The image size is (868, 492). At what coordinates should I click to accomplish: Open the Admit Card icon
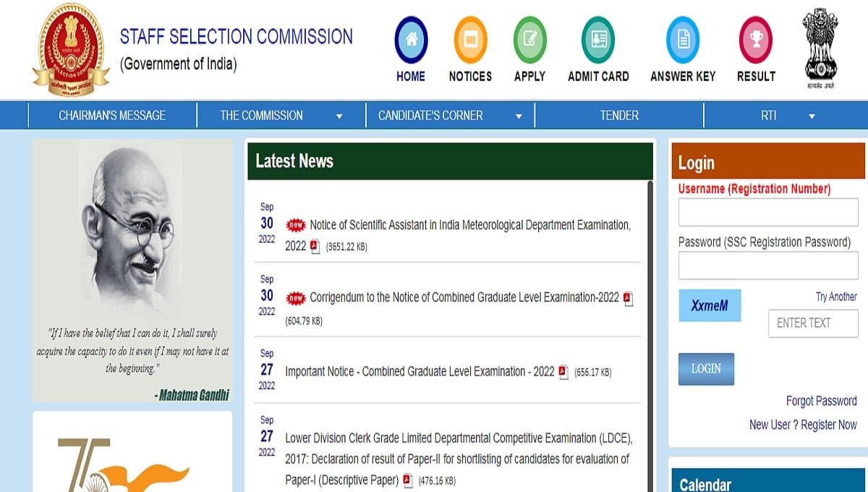(x=597, y=41)
